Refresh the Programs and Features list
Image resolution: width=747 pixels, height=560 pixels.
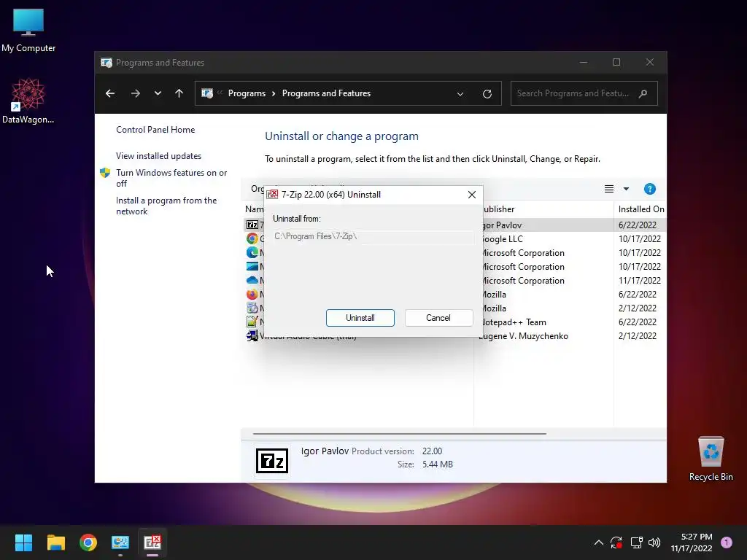coord(487,94)
